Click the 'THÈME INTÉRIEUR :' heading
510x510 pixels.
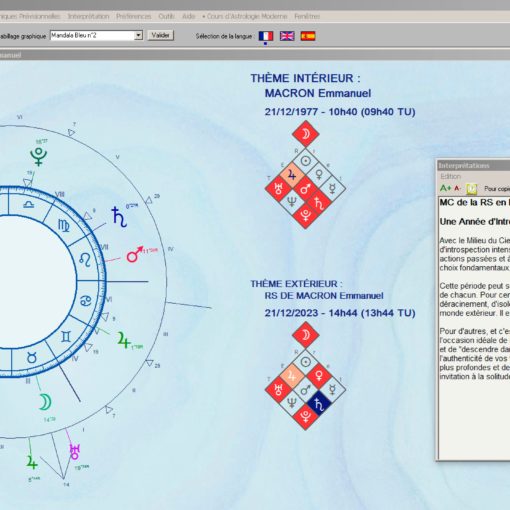tap(305, 78)
